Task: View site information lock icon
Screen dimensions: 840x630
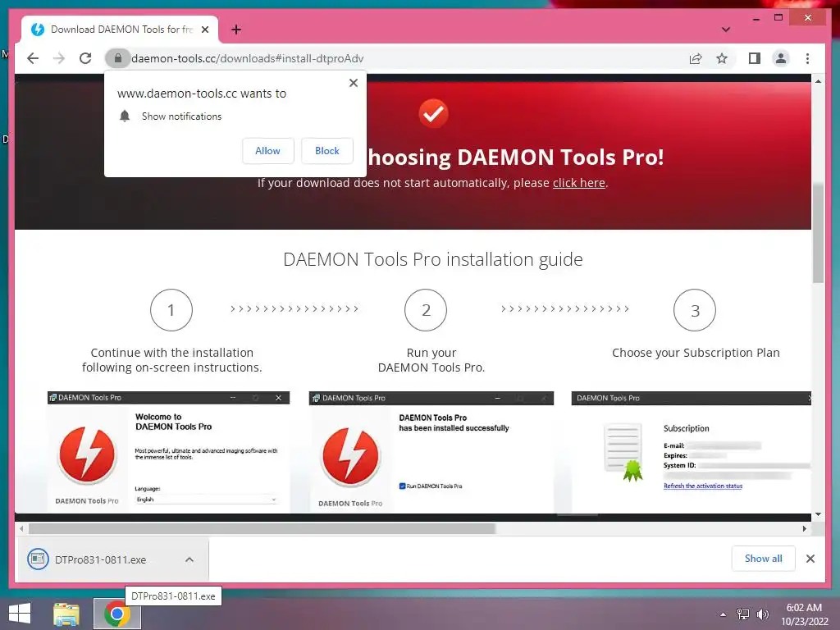Action: click(x=118, y=58)
